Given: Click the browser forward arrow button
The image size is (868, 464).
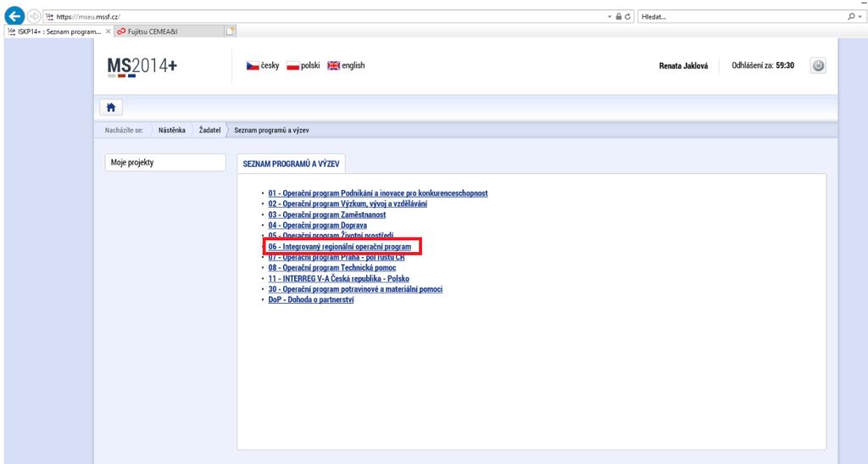Looking at the screenshot, I should 34,17.
